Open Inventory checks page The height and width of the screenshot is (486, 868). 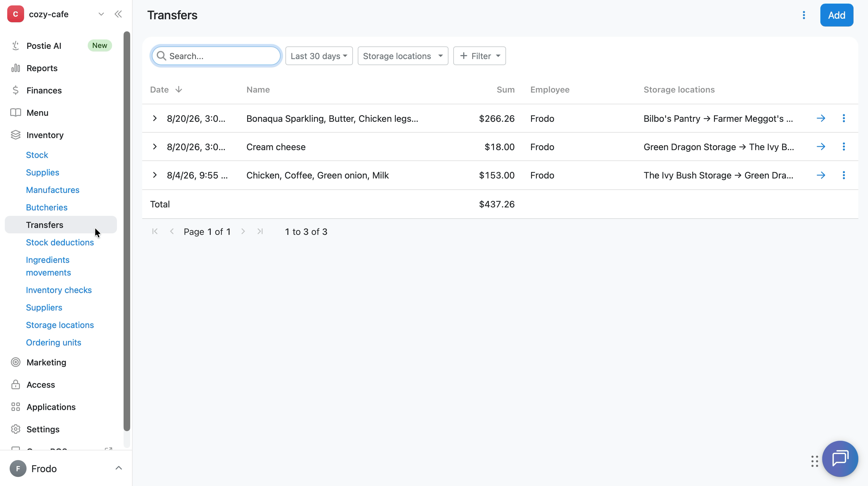pos(59,290)
